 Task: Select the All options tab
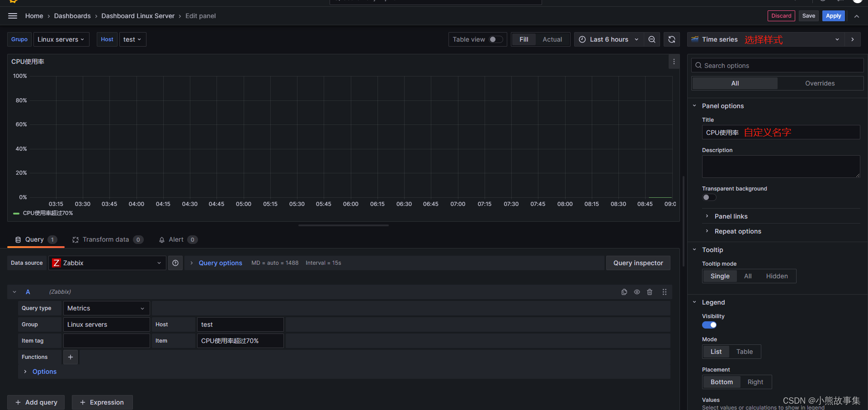coord(735,83)
